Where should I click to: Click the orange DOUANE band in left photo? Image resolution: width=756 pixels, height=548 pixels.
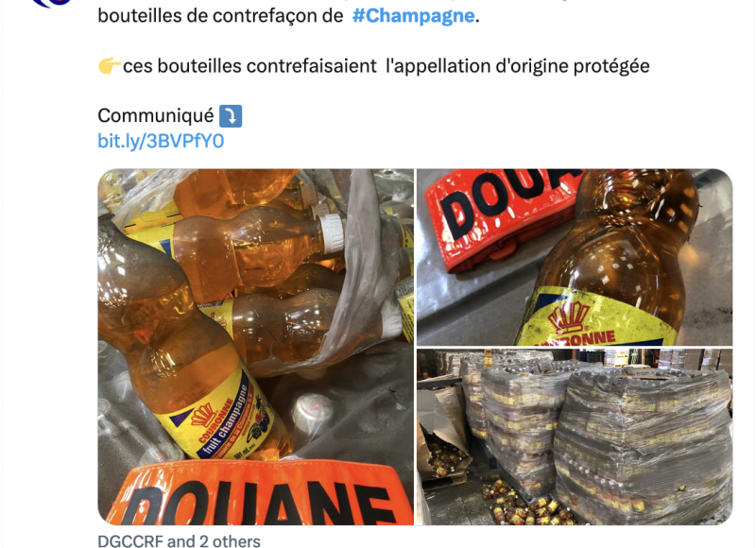click(x=258, y=492)
